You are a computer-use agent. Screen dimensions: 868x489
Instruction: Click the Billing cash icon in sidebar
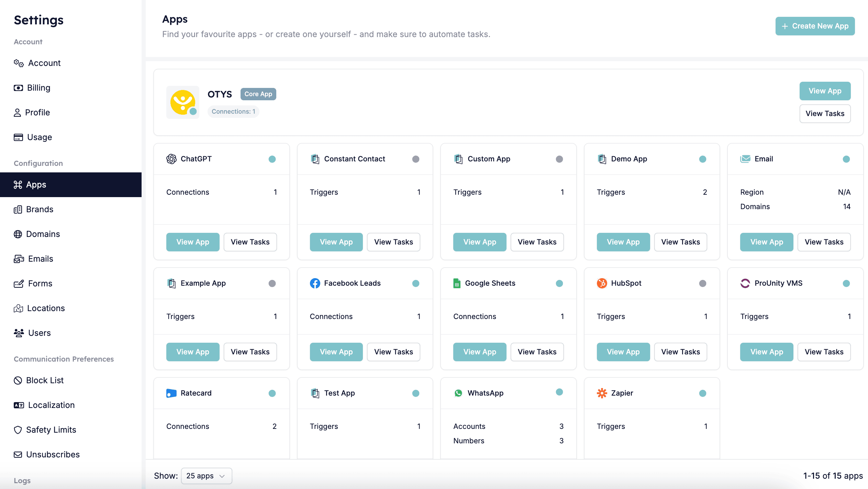tap(18, 88)
